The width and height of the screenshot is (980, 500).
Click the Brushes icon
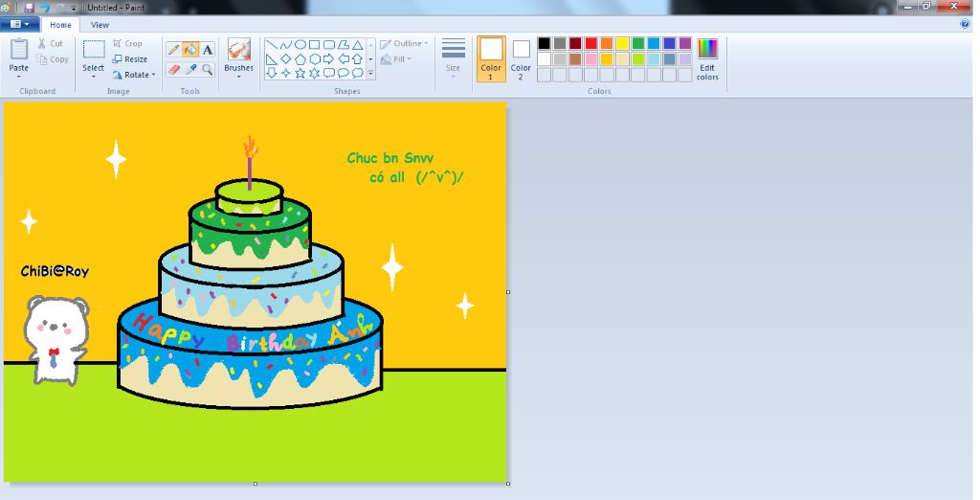click(238, 50)
